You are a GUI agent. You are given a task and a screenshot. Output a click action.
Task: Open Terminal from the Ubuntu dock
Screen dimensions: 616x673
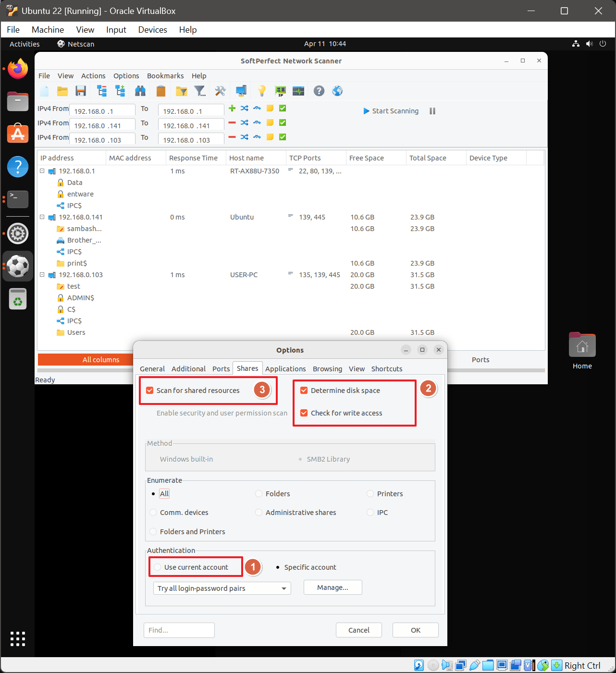[18, 199]
